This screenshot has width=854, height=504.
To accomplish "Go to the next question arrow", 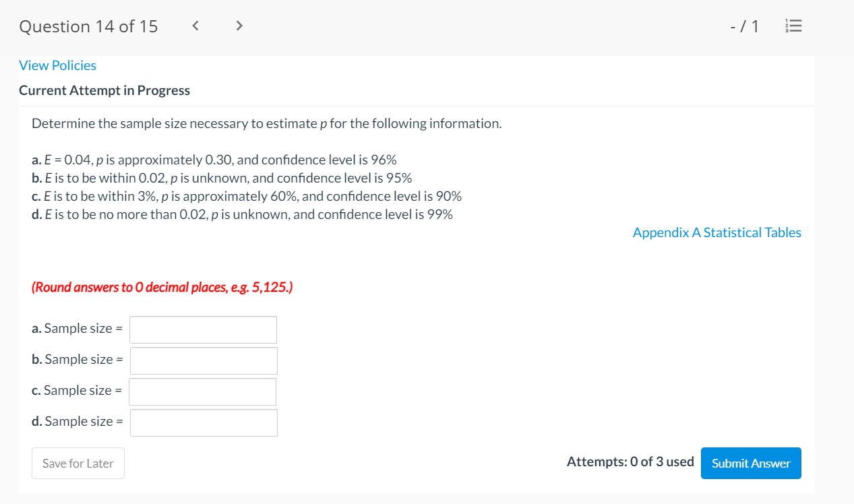I will pyautogui.click(x=239, y=26).
